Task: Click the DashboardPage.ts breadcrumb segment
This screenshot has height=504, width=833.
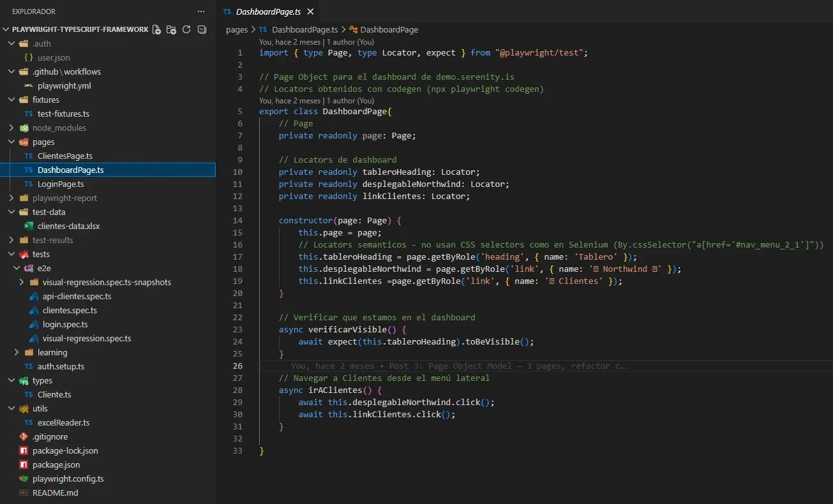Action: pyautogui.click(x=304, y=29)
